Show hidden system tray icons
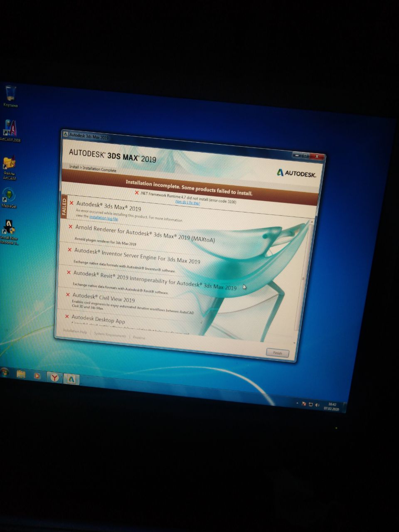Screen dimensions: 399x532 (x=297, y=403)
